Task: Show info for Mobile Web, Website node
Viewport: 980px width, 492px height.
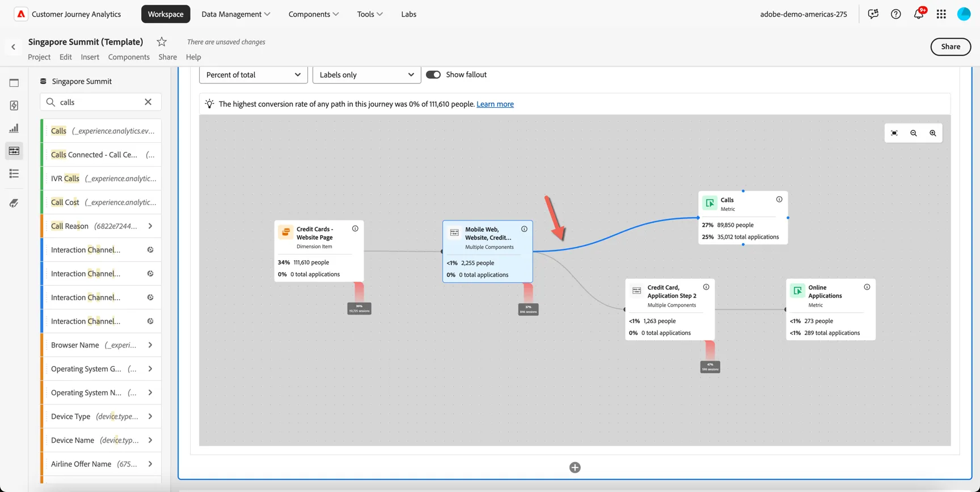Action: [x=524, y=229]
